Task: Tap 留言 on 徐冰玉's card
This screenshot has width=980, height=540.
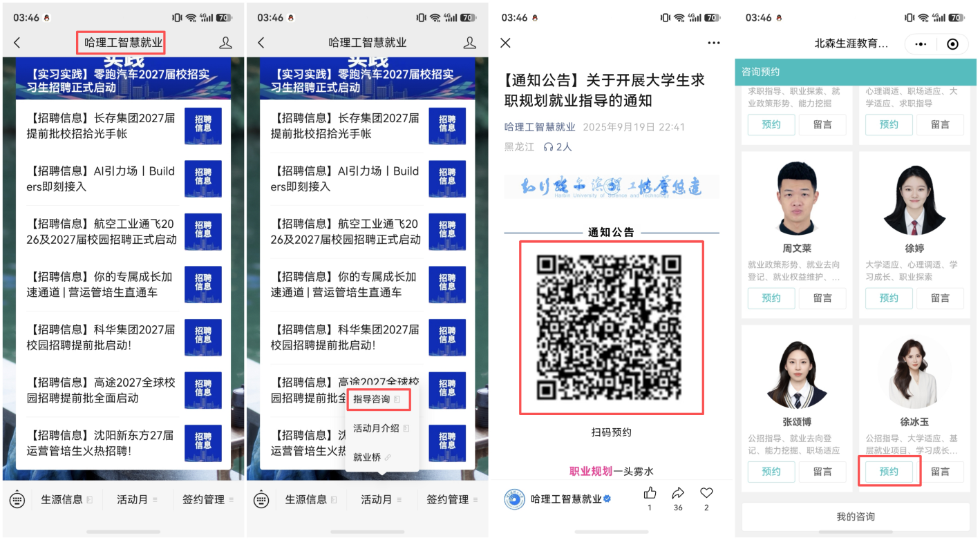Action: pyautogui.click(x=940, y=472)
